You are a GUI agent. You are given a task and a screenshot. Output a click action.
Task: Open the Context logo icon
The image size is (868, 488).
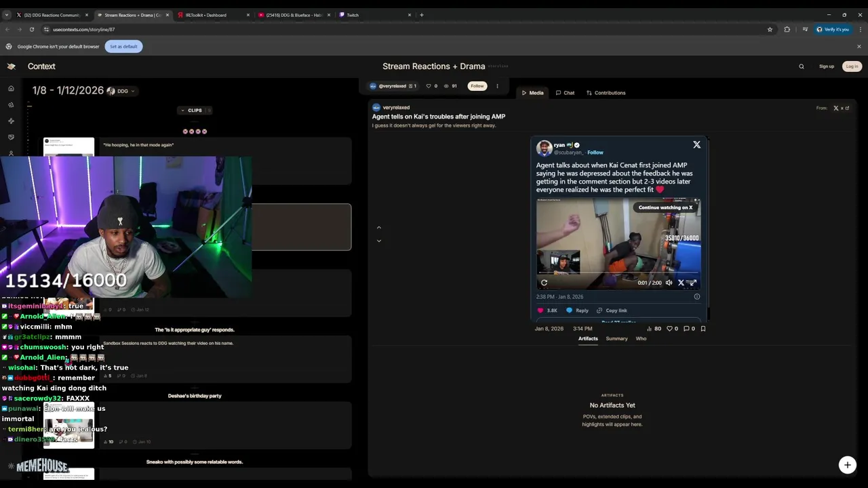[x=11, y=66]
